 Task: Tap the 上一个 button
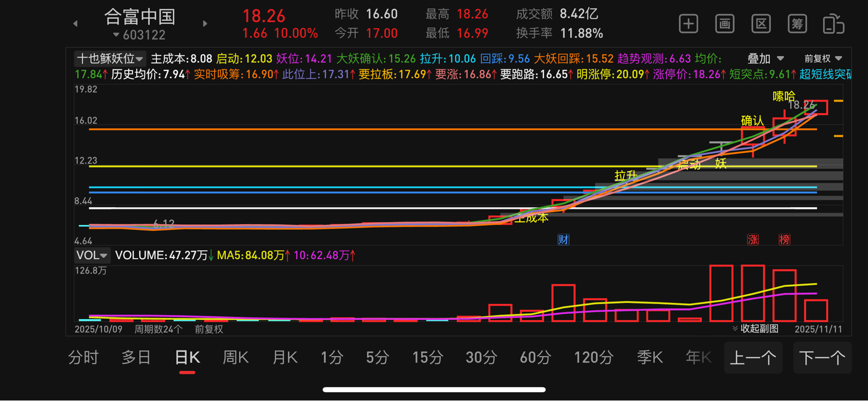[x=753, y=358]
